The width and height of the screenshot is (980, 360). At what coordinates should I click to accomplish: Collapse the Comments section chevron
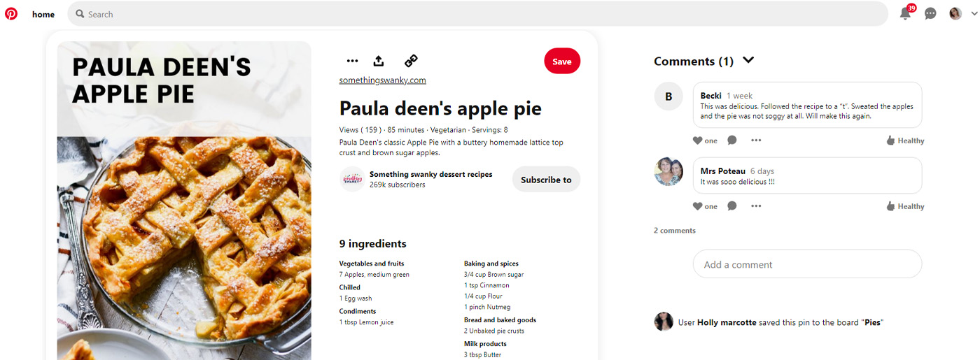point(748,60)
